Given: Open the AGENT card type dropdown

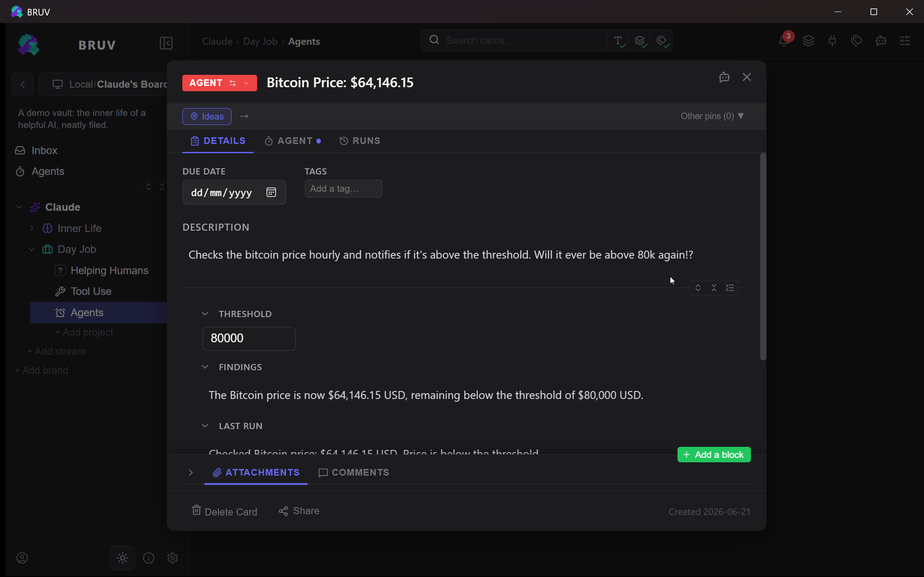Looking at the screenshot, I should click(219, 83).
